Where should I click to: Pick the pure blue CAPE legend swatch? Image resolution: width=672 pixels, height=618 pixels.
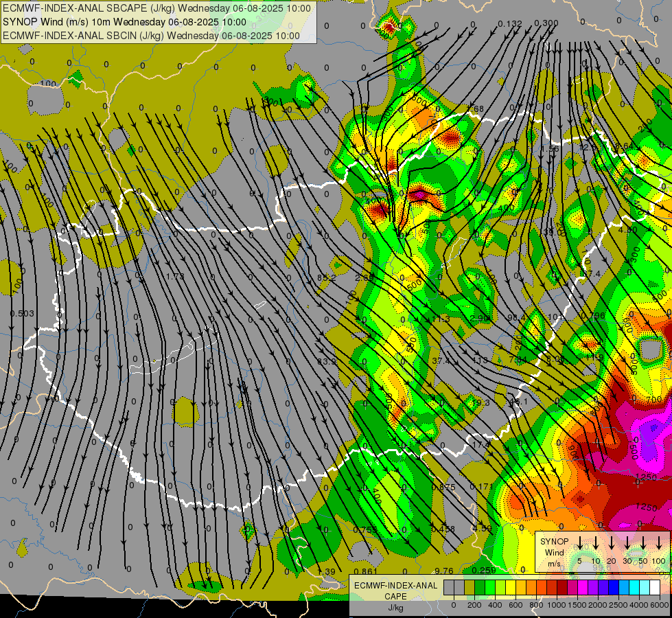[614, 588]
